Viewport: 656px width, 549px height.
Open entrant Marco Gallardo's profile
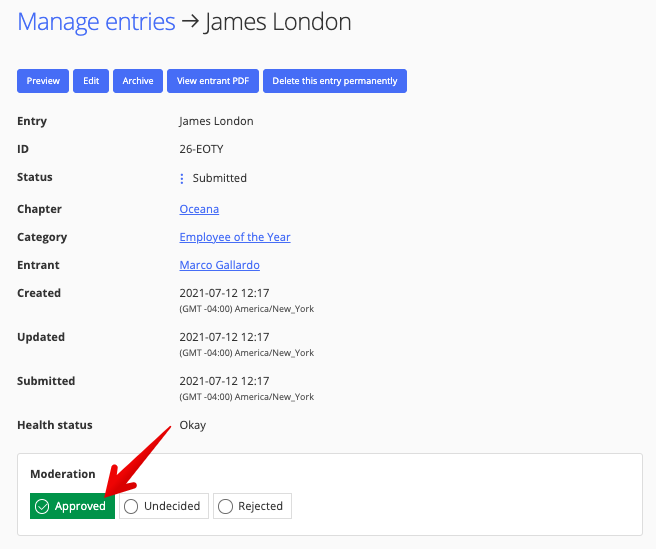(220, 265)
